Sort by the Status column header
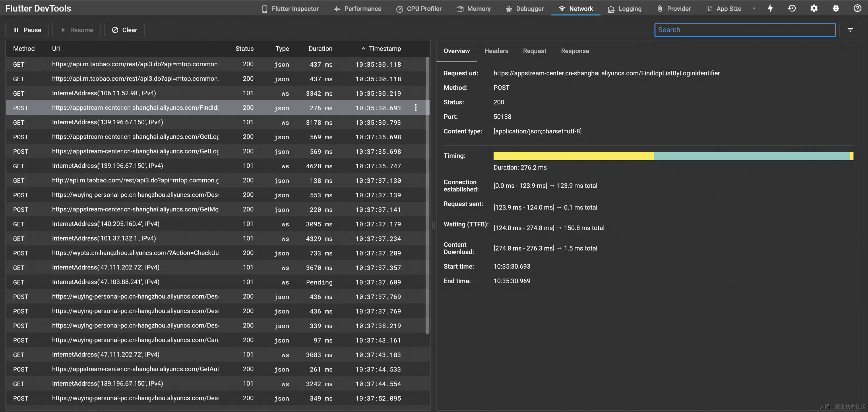Viewport: 868px width, 412px height. coord(244,49)
